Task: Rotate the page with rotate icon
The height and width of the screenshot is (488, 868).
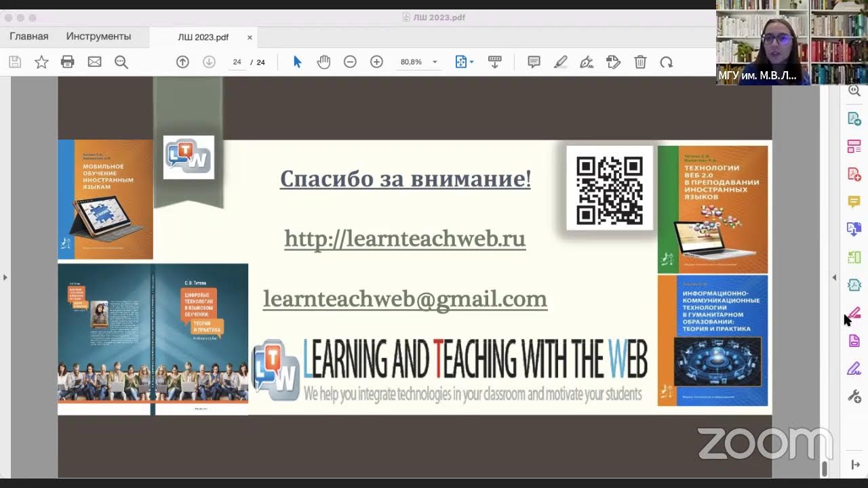Action: click(667, 62)
